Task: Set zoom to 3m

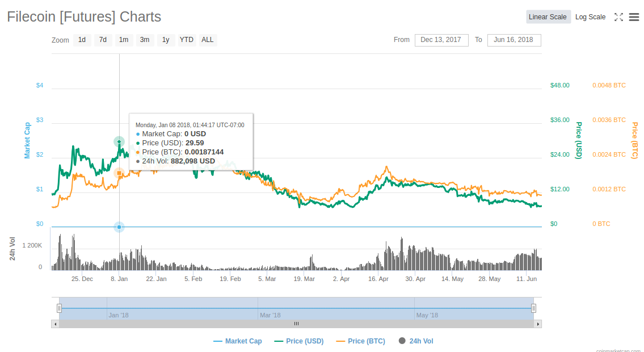Action: (145, 40)
